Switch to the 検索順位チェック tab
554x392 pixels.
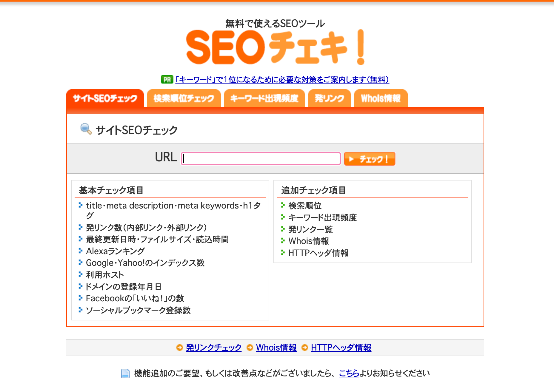184,98
